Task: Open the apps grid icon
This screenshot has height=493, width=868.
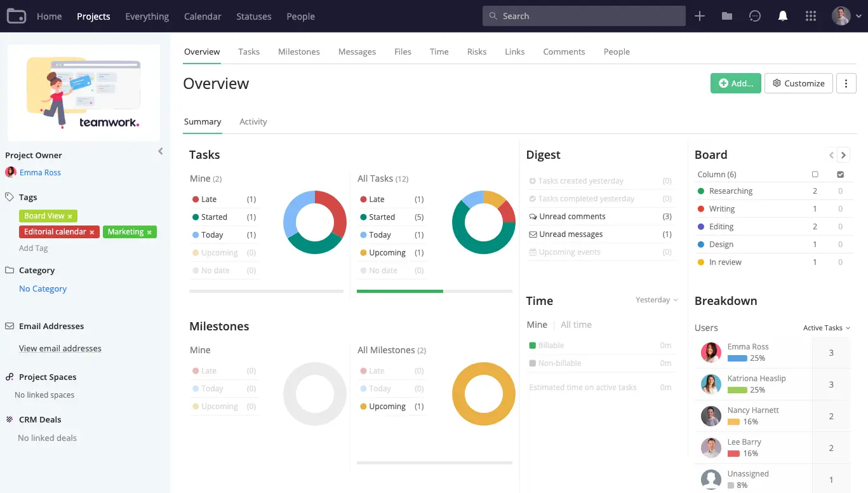Action: coord(811,15)
